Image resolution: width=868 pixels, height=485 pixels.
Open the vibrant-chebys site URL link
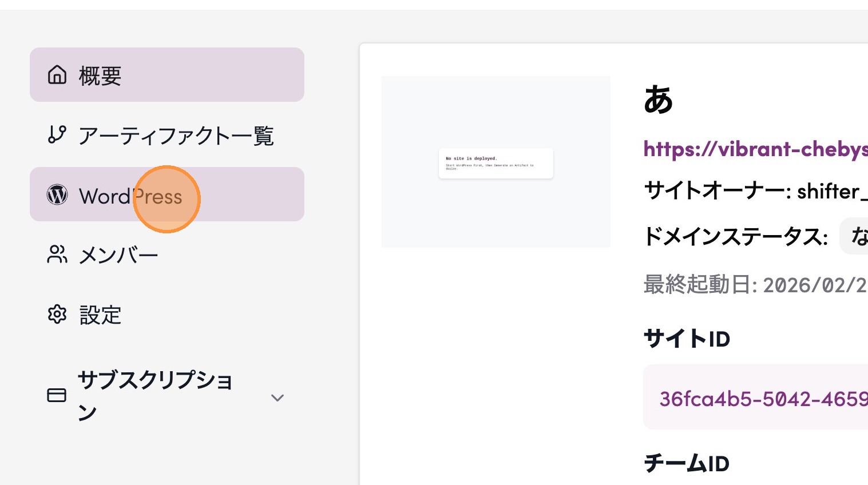tap(755, 149)
